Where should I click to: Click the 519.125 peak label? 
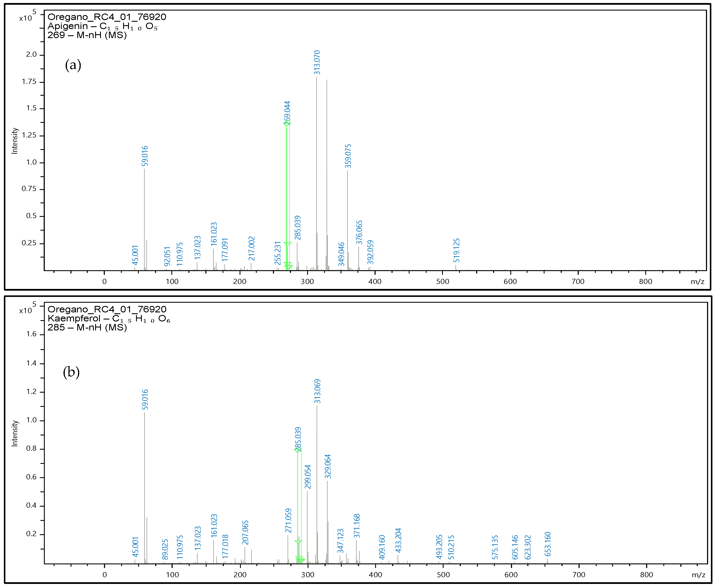click(457, 250)
